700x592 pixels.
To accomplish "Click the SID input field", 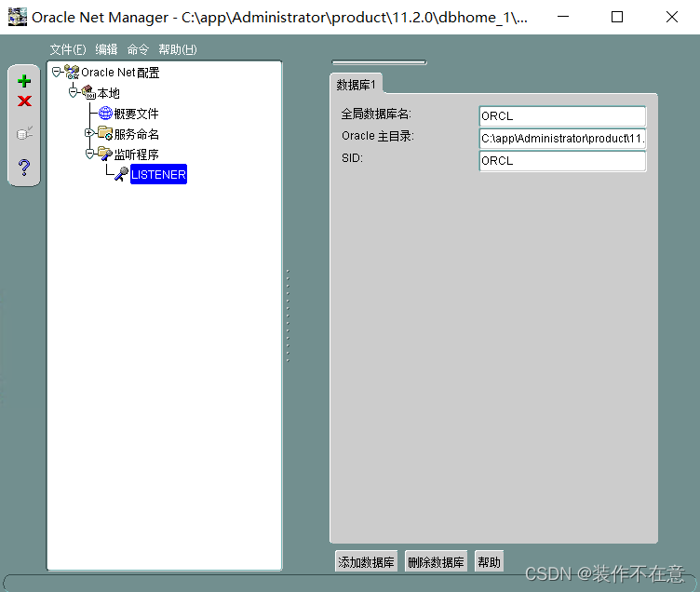I will 562,161.
